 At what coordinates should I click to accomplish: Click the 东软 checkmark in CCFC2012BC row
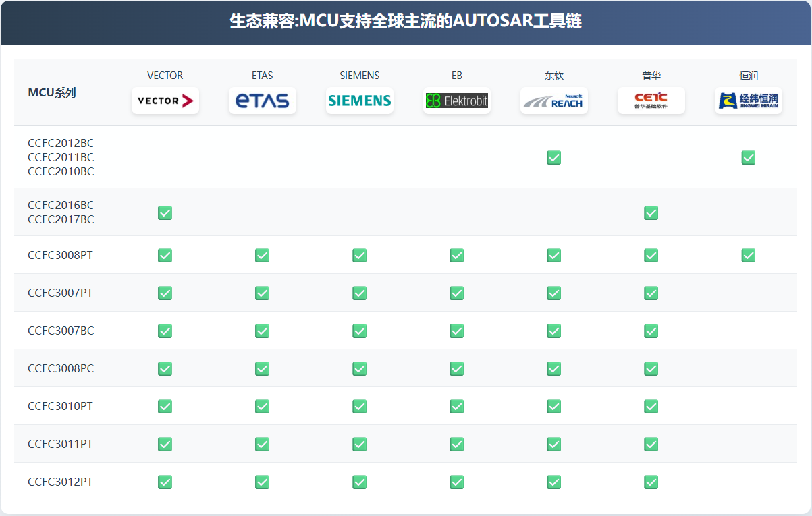pyautogui.click(x=554, y=157)
